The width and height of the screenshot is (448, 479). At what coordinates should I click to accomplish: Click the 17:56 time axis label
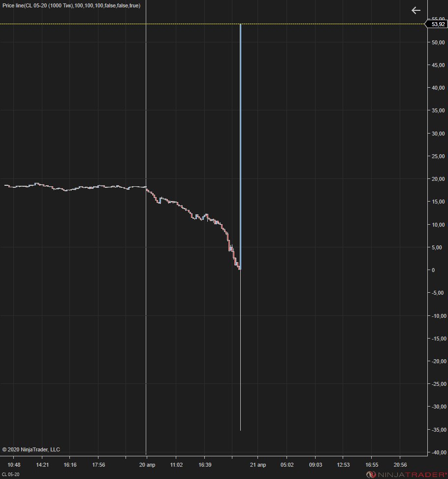coord(98,465)
